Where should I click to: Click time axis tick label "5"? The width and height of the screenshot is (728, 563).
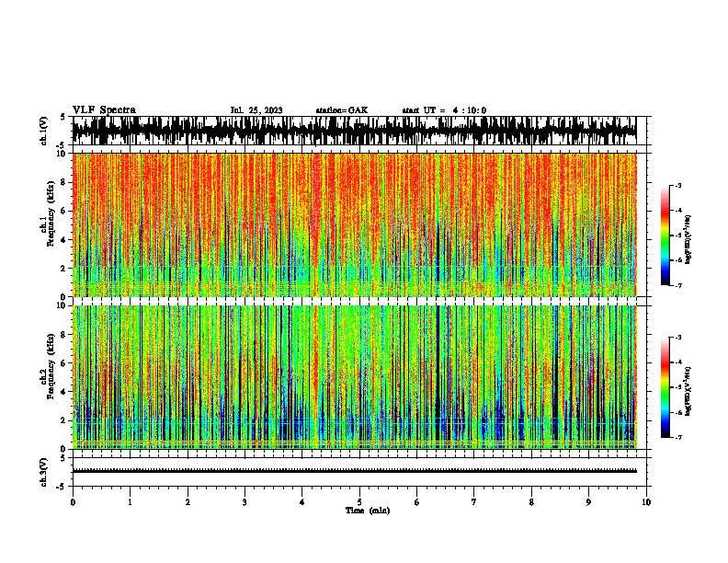pyautogui.click(x=359, y=502)
